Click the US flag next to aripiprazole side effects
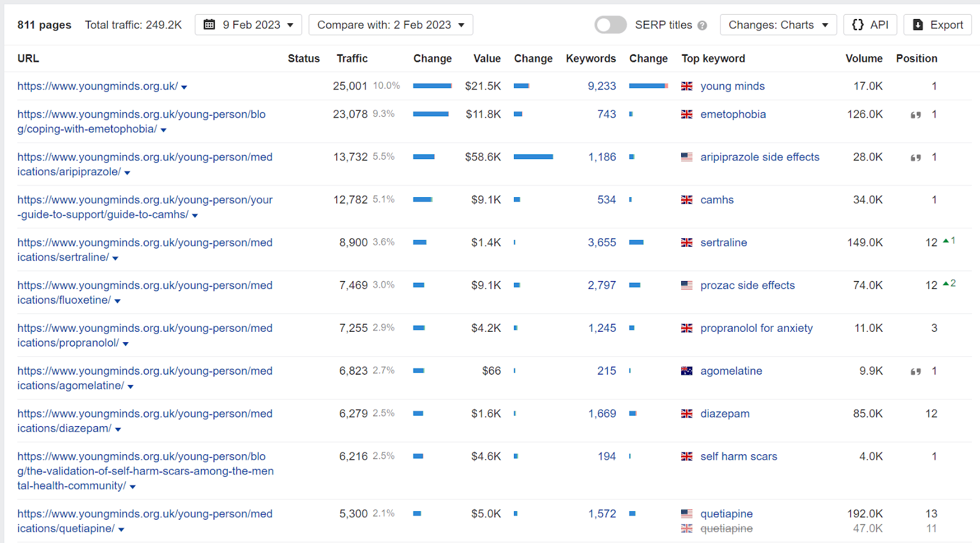Screen dimensions: 980x543 click(687, 157)
